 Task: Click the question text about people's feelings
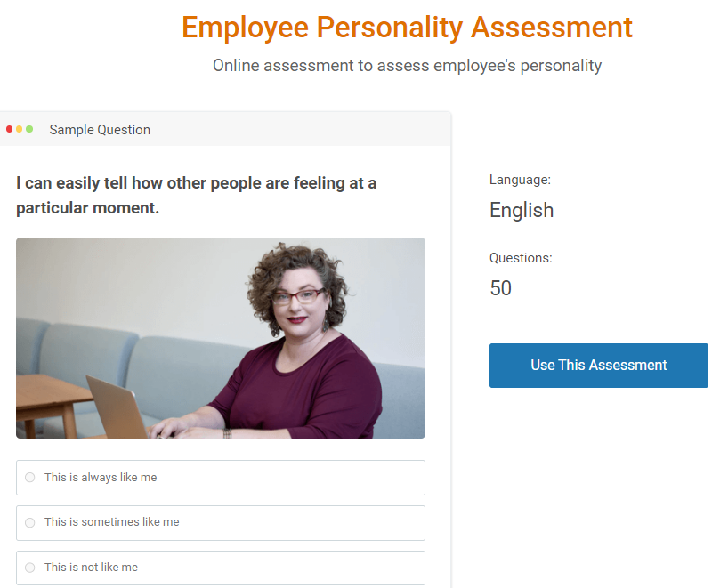196,196
